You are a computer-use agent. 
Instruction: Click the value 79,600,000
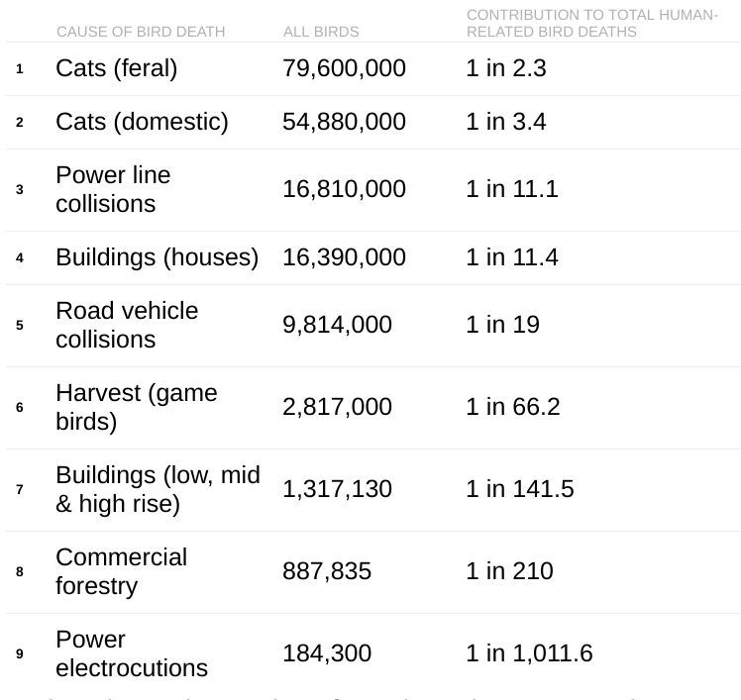[x=344, y=68]
